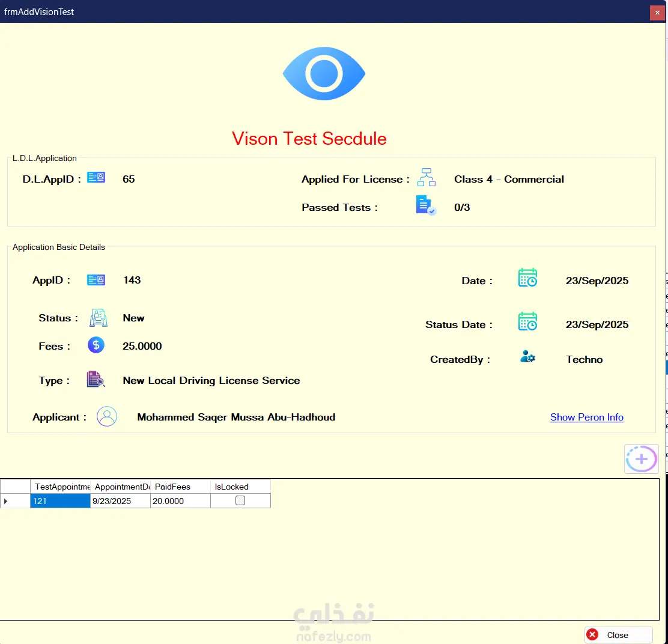This screenshot has height=644, width=668.
Task: Sort by the TestAppointme column header
Action: click(x=60, y=487)
